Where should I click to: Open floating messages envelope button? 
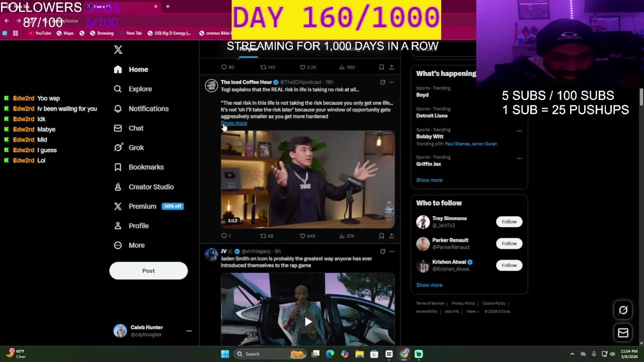tap(623, 333)
